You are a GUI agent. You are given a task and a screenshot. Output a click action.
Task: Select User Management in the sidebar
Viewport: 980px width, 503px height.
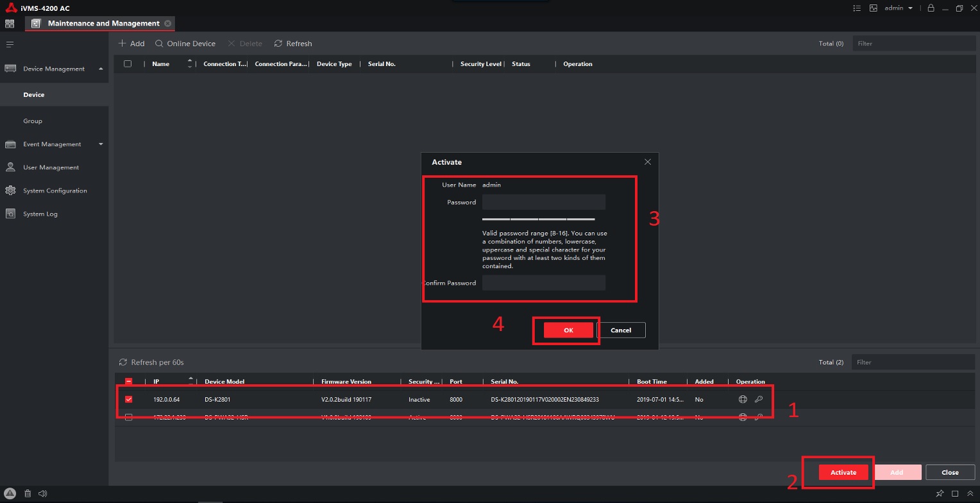point(51,167)
